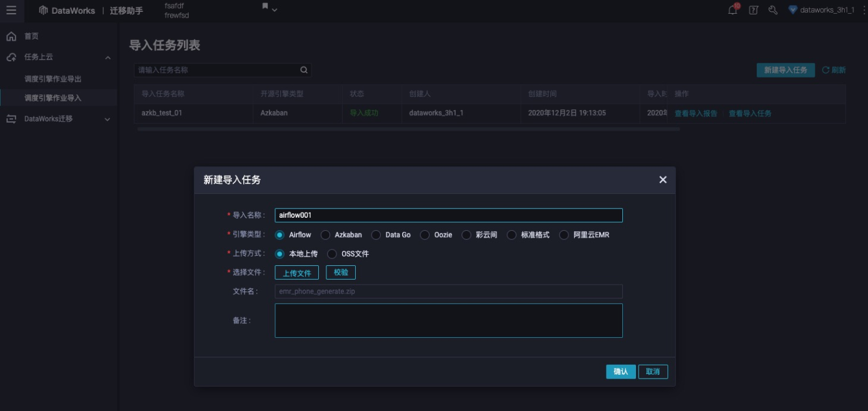Click the 迁移助手 header title
This screenshot has height=411, width=868.
pyautogui.click(x=126, y=11)
